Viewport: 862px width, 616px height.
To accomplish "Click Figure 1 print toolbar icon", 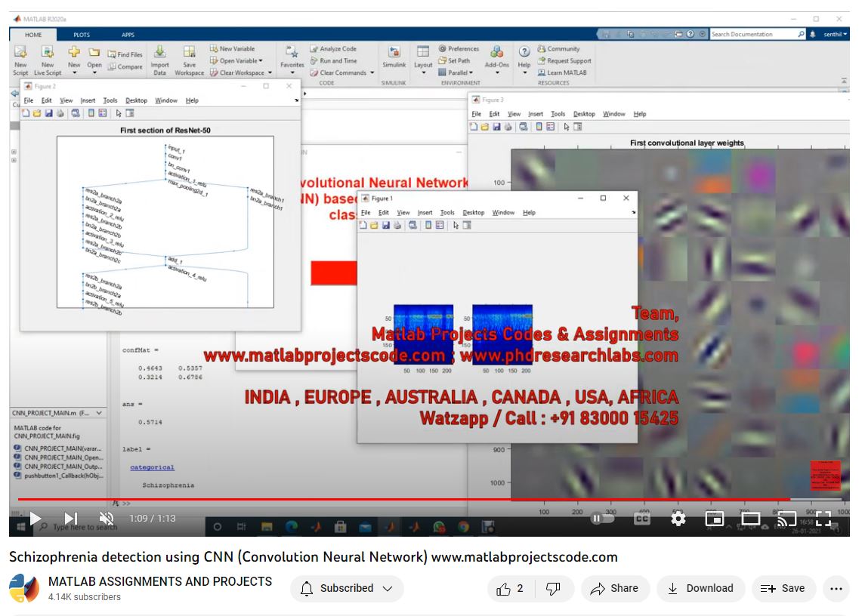I will (x=397, y=225).
